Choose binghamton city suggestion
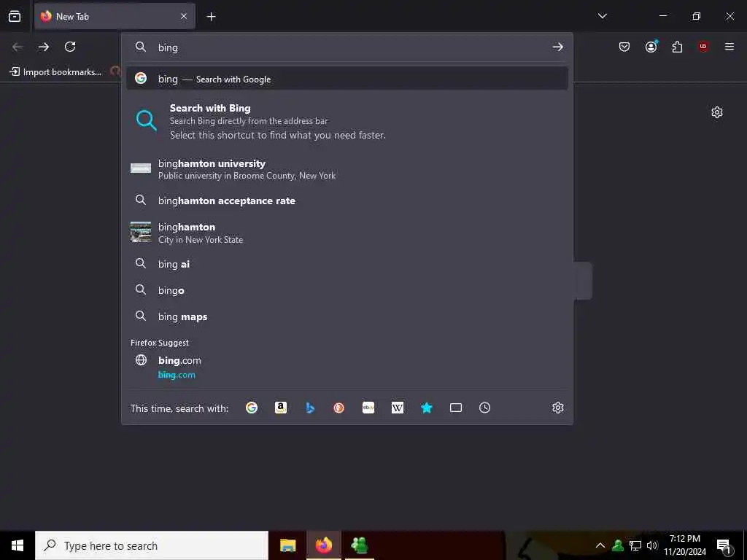Viewport: 747px width, 560px height. (x=347, y=233)
